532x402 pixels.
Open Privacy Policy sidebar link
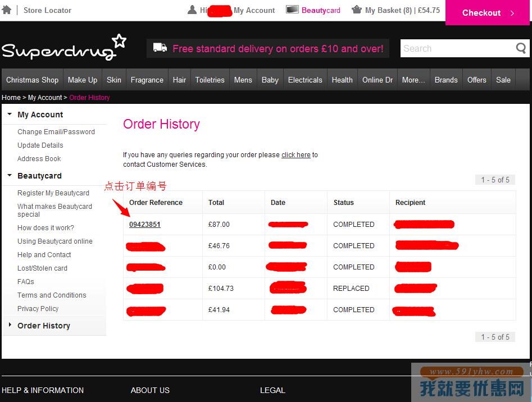38,309
